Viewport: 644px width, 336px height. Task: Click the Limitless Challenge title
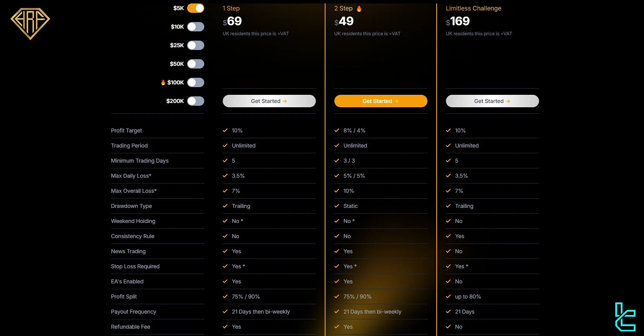tap(473, 9)
